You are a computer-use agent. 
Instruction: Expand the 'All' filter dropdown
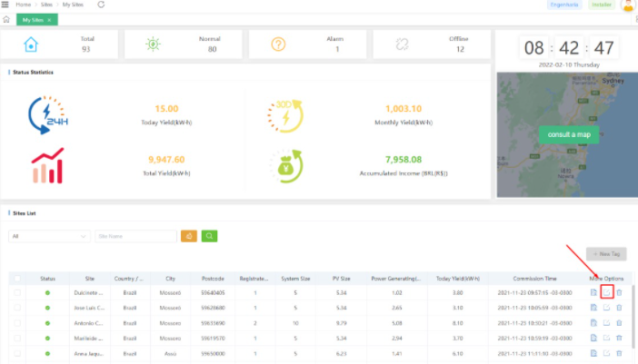pos(49,236)
